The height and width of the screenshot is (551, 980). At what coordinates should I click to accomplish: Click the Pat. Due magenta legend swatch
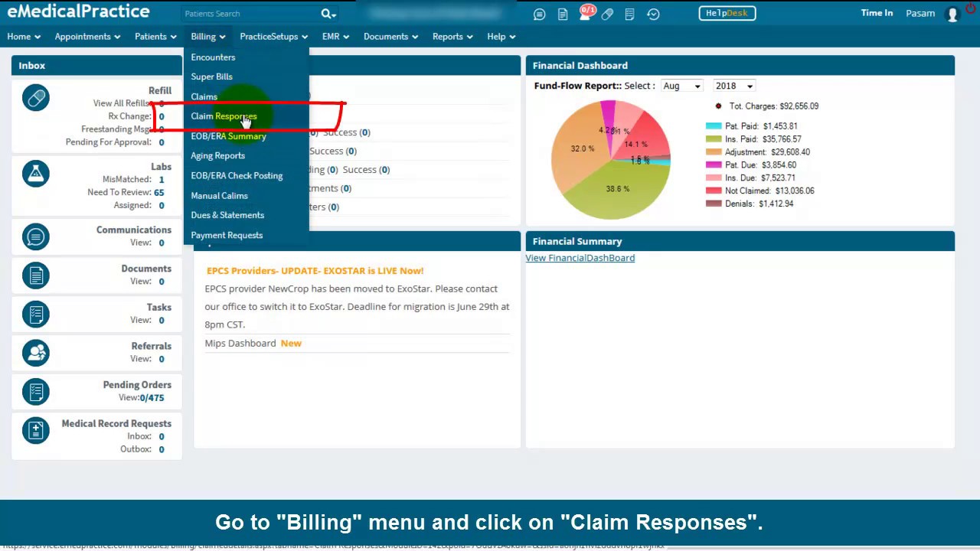(x=714, y=165)
